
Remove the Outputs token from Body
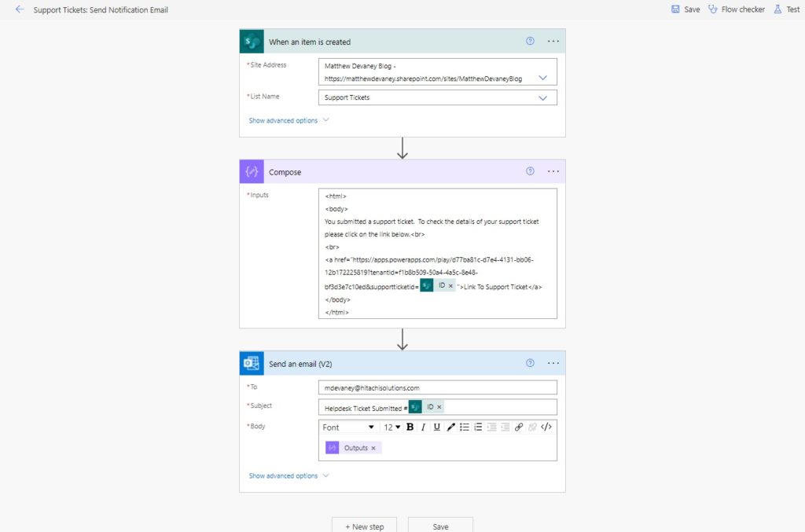click(373, 448)
